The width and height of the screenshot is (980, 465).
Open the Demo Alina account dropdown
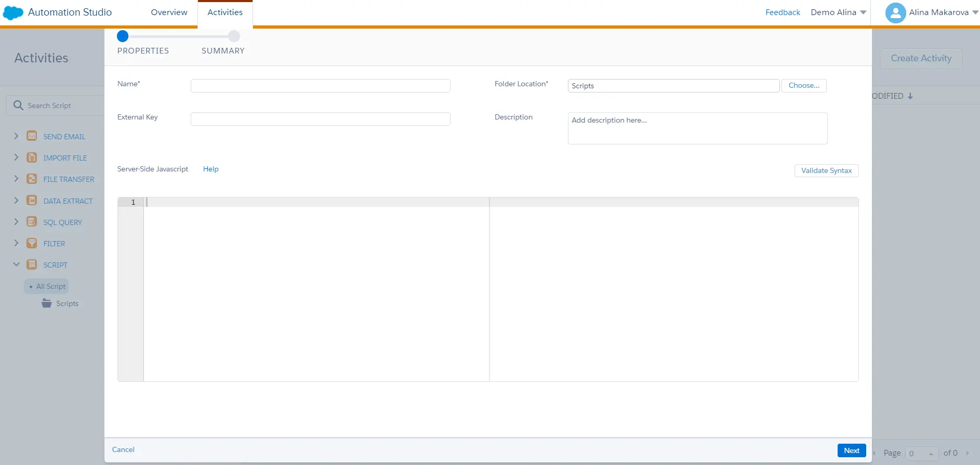(838, 12)
